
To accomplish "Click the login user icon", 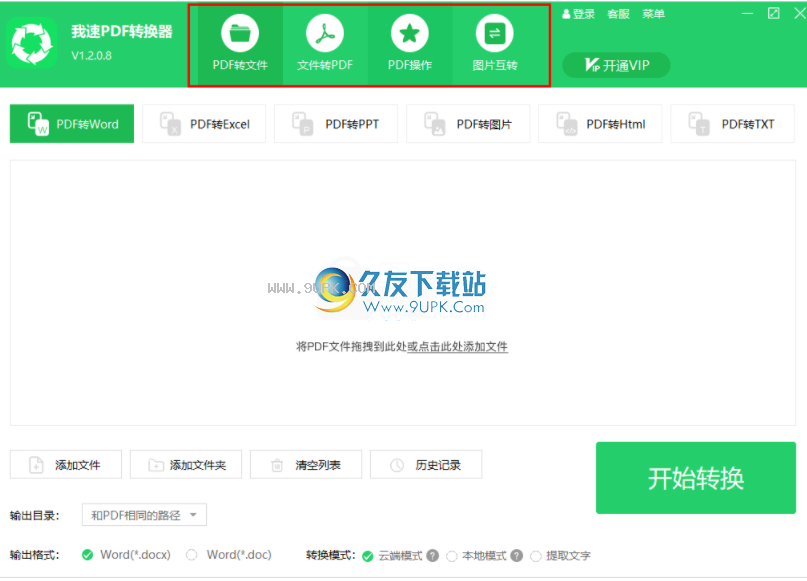I will [x=566, y=14].
